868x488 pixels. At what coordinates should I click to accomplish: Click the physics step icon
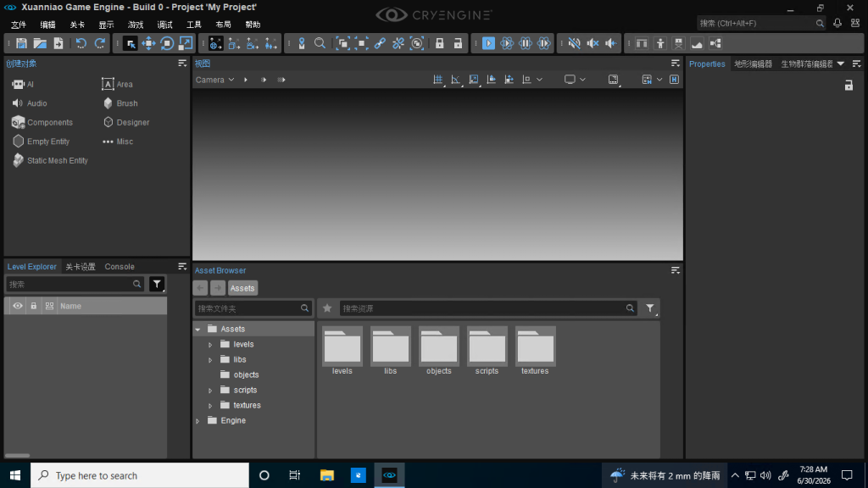pos(544,43)
